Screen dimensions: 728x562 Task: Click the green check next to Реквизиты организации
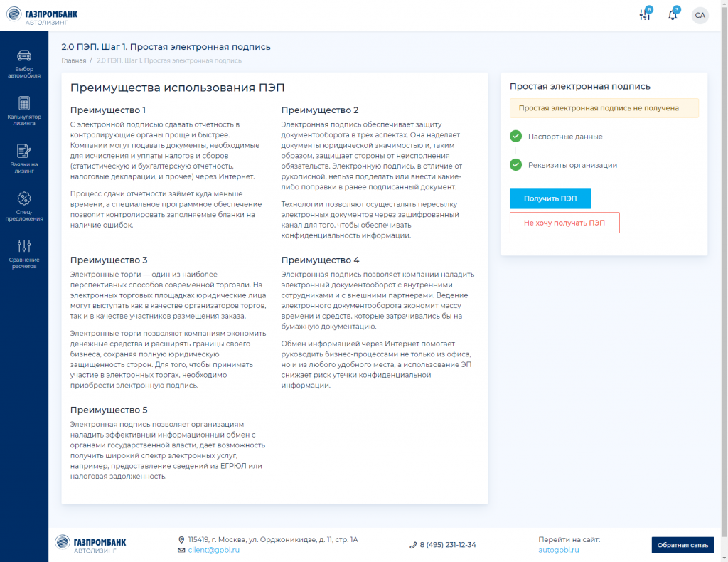(516, 165)
